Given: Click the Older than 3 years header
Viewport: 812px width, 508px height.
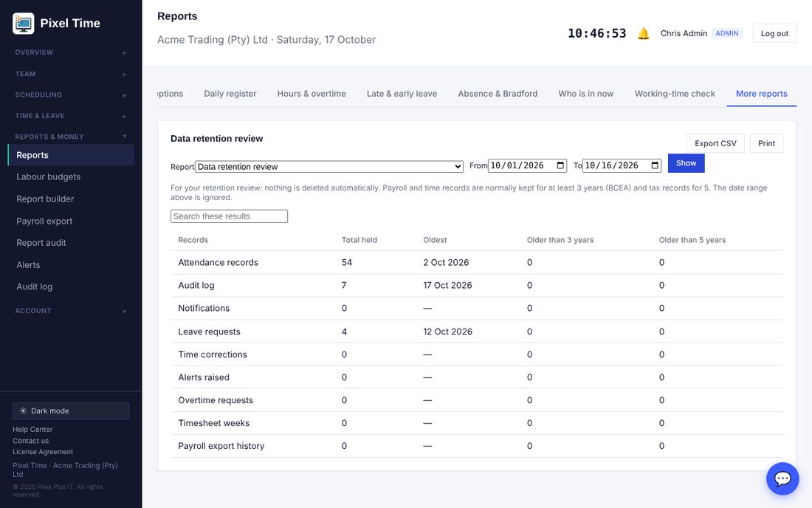Looking at the screenshot, I should pos(560,240).
